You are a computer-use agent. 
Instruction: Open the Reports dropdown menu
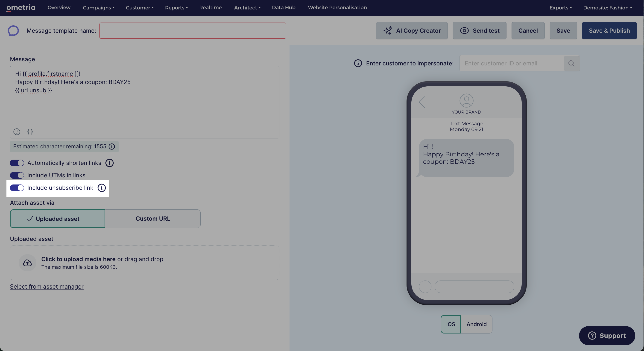pos(176,8)
